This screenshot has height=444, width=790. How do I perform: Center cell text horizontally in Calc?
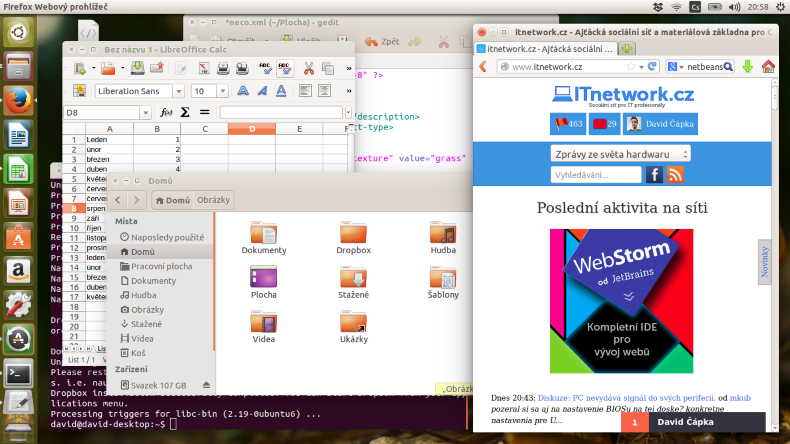pyautogui.click(x=324, y=91)
